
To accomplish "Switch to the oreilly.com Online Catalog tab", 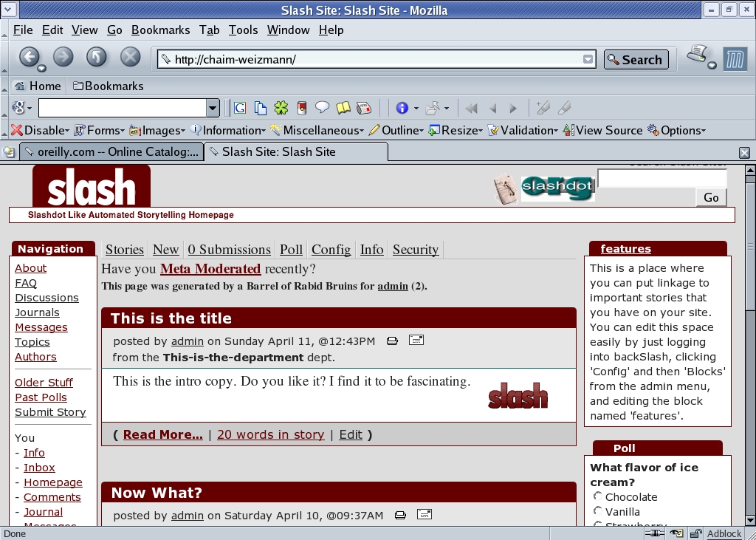I will pos(111,152).
